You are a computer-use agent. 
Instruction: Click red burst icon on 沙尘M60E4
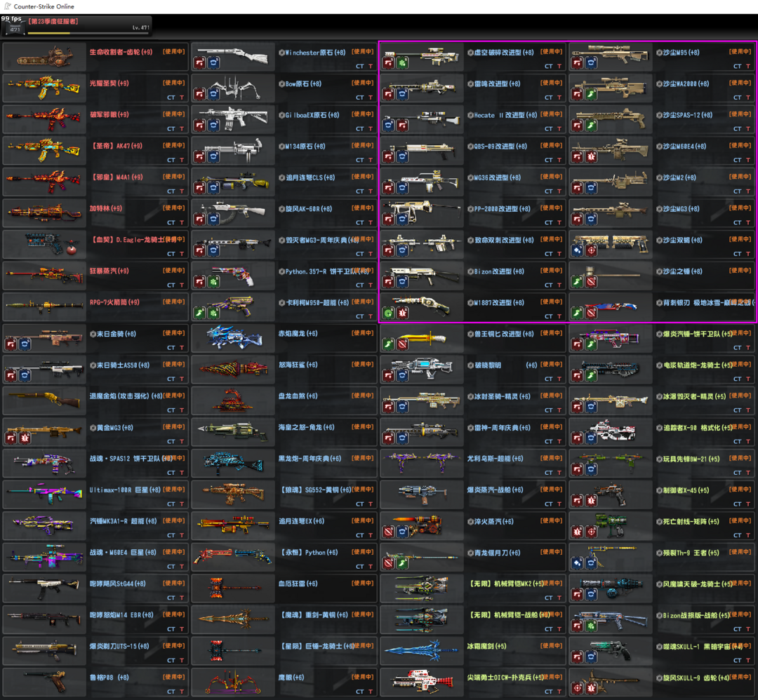(591, 157)
